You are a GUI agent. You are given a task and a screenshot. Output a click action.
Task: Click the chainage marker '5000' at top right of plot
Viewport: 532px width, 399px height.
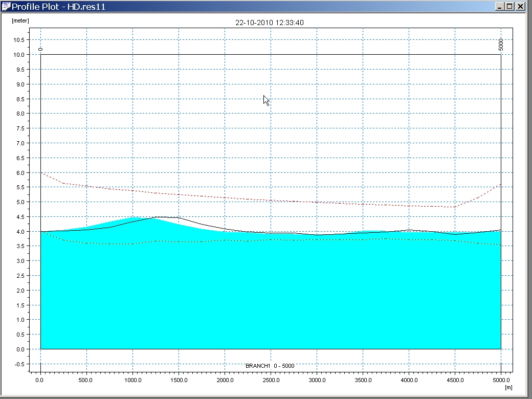coord(501,45)
